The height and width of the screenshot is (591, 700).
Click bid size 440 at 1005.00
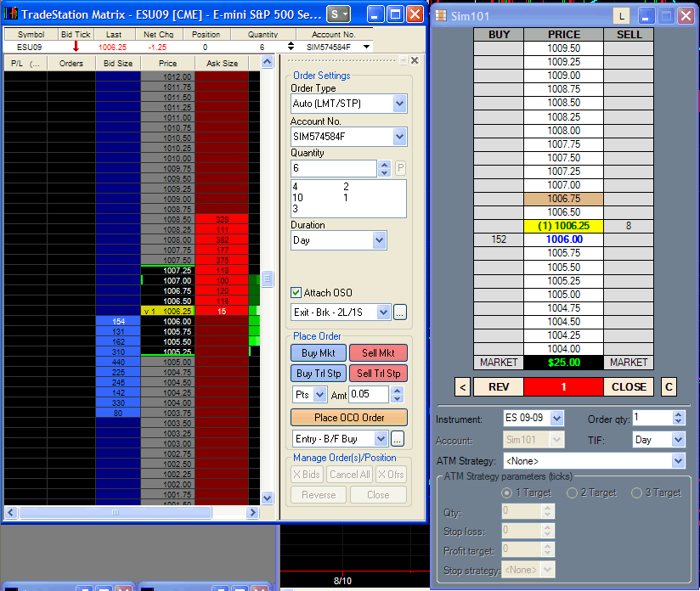118,363
